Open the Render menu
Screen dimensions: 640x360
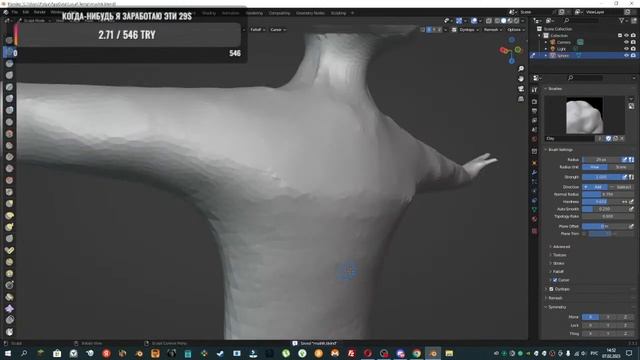tap(40, 12)
